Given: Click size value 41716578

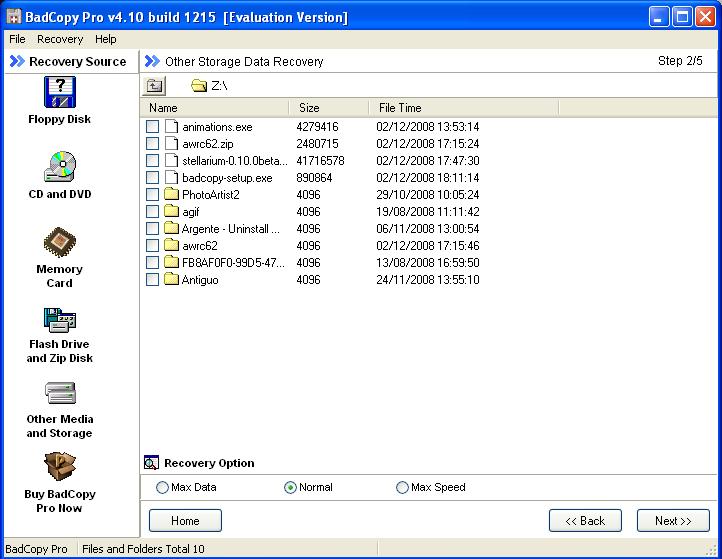Looking at the screenshot, I should 320,161.
